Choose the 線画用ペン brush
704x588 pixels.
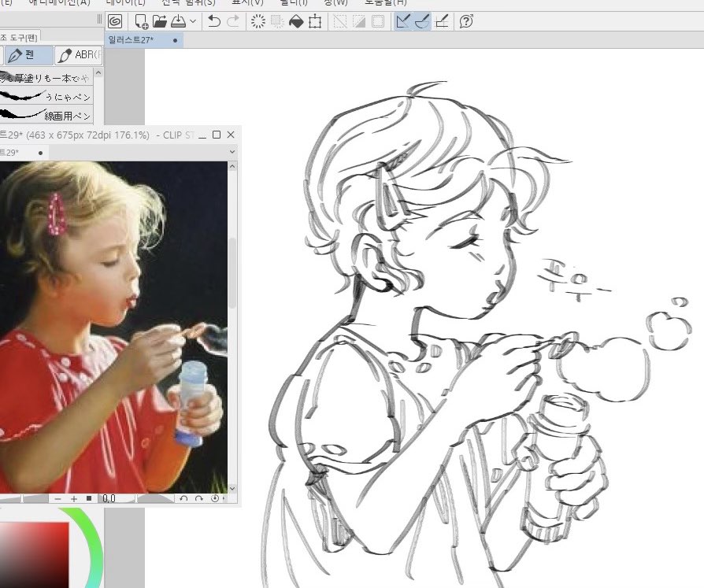point(46,115)
